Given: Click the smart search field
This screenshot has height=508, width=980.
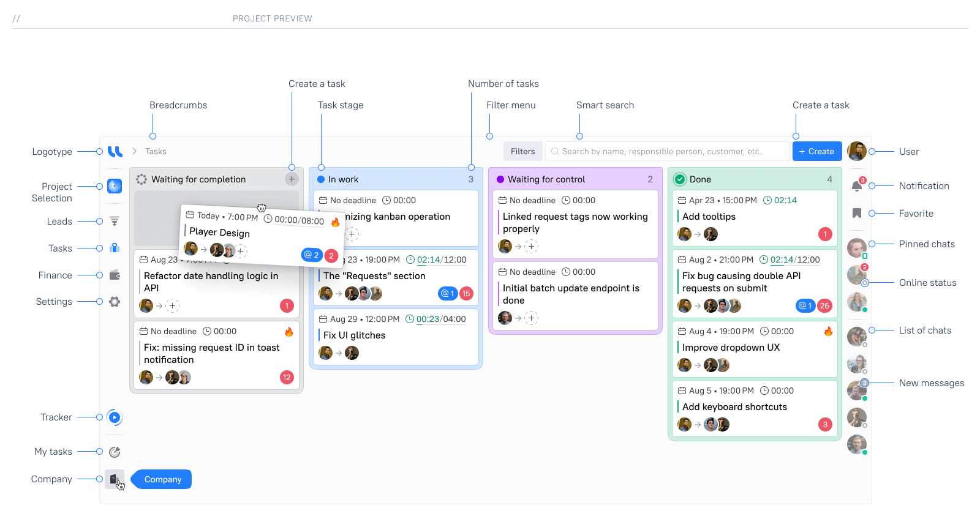Looking at the screenshot, I should click(668, 151).
